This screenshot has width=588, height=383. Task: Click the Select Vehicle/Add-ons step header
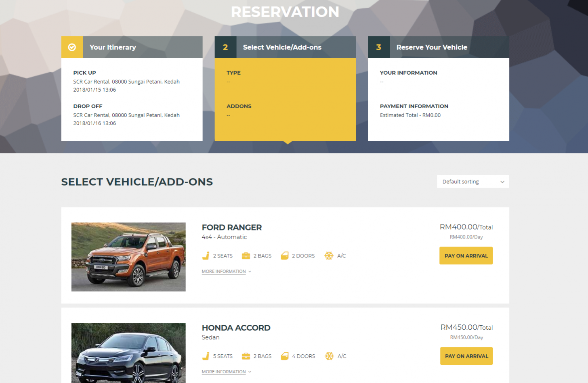pos(282,47)
